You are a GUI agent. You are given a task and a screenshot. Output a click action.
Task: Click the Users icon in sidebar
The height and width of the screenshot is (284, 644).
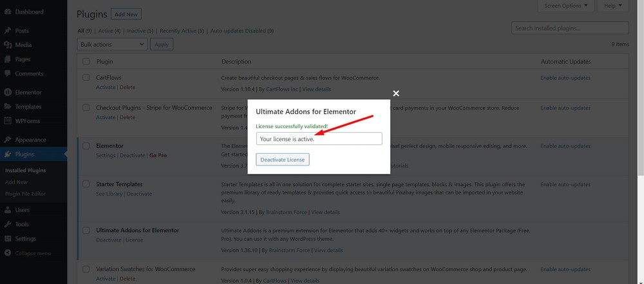click(7, 210)
